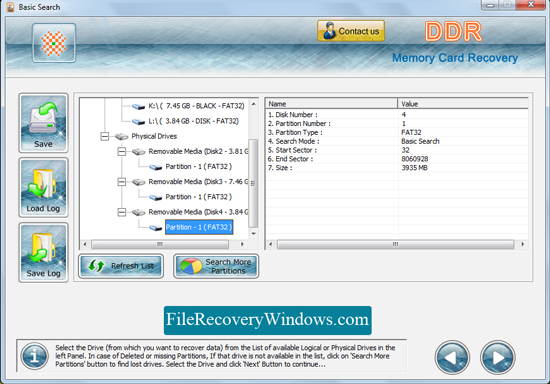Select Removable Media Disk2 entry

(x=198, y=151)
